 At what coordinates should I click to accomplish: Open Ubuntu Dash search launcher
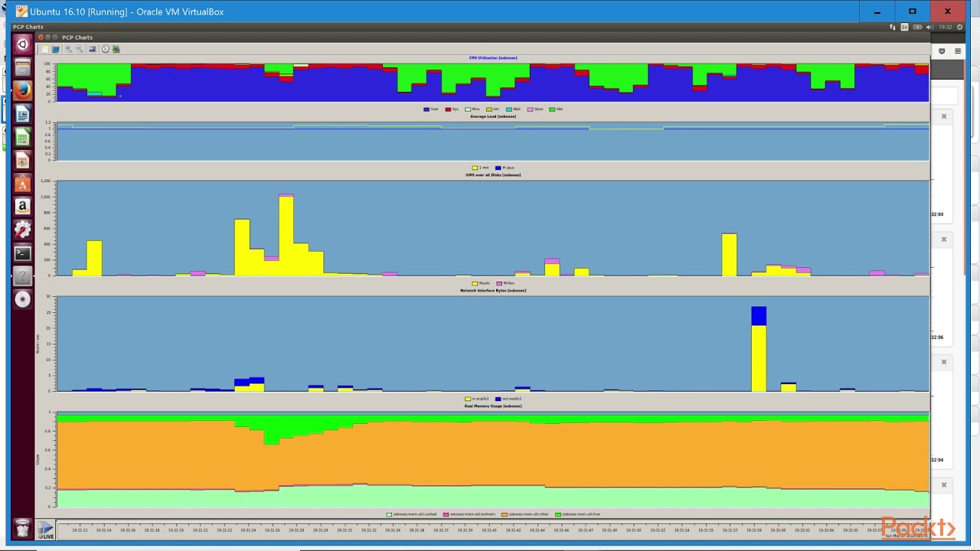pyautogui.click(x=22, y=44)
